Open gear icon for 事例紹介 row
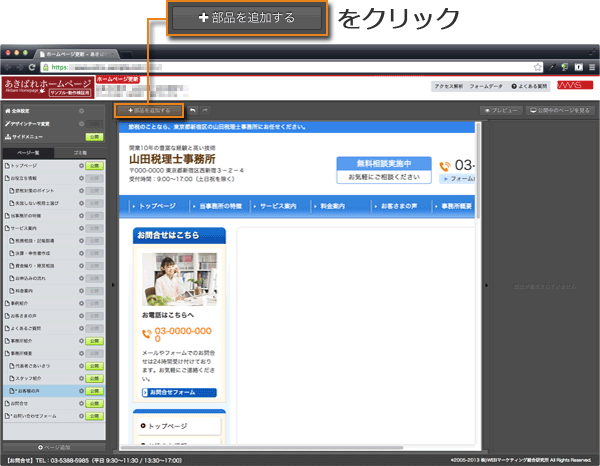Screen dimensions: 600x466 pyautogui.click(x=81, y=303)
